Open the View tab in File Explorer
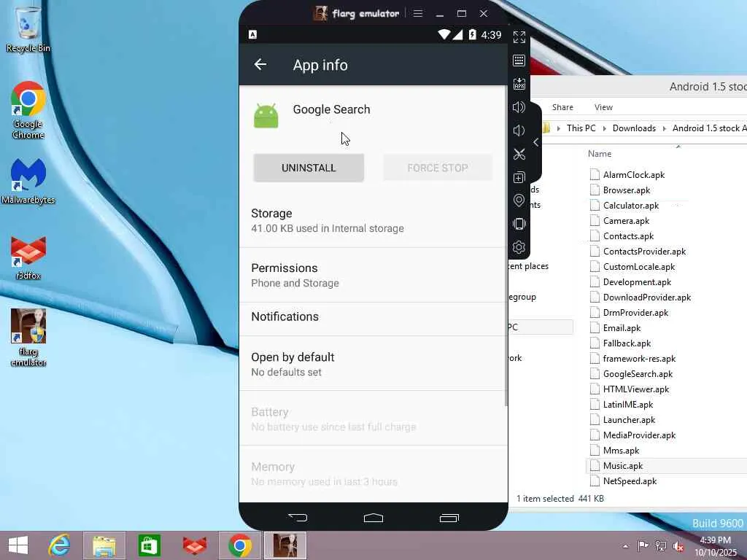Screen dimensions: 747x560 603,107
